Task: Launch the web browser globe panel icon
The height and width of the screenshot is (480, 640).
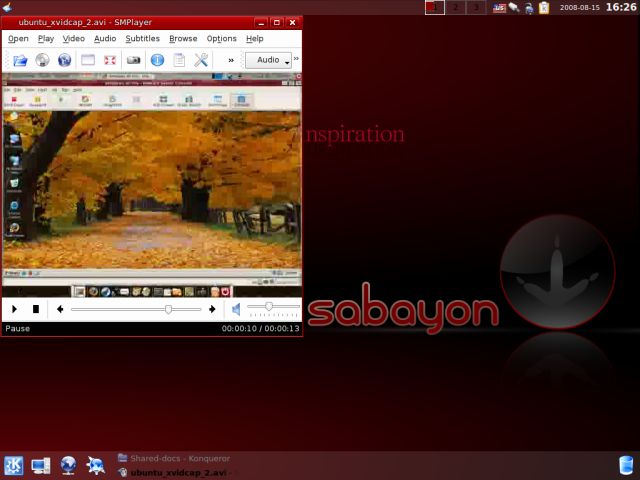Action: 68,466
